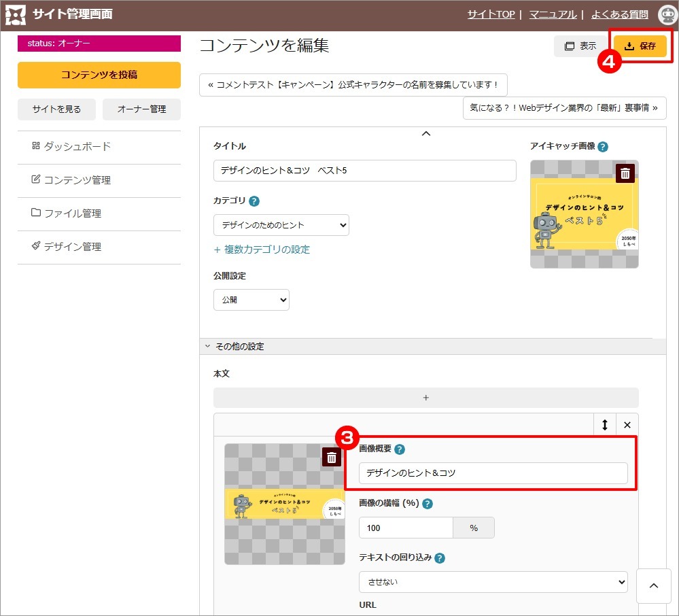Click help icon next to カテゴリ
679x616 pixels.
254,201
